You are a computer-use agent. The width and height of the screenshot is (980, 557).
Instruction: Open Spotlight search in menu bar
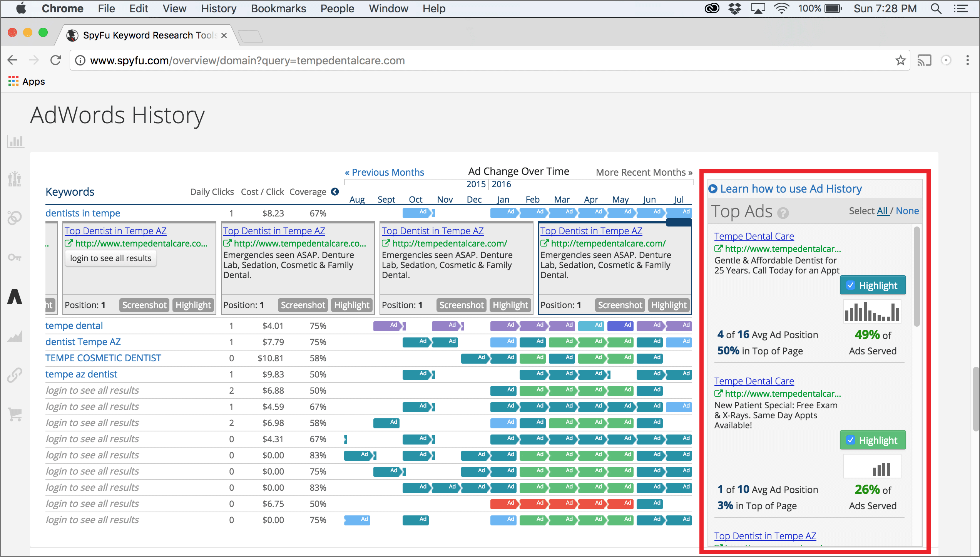[936, 8]
